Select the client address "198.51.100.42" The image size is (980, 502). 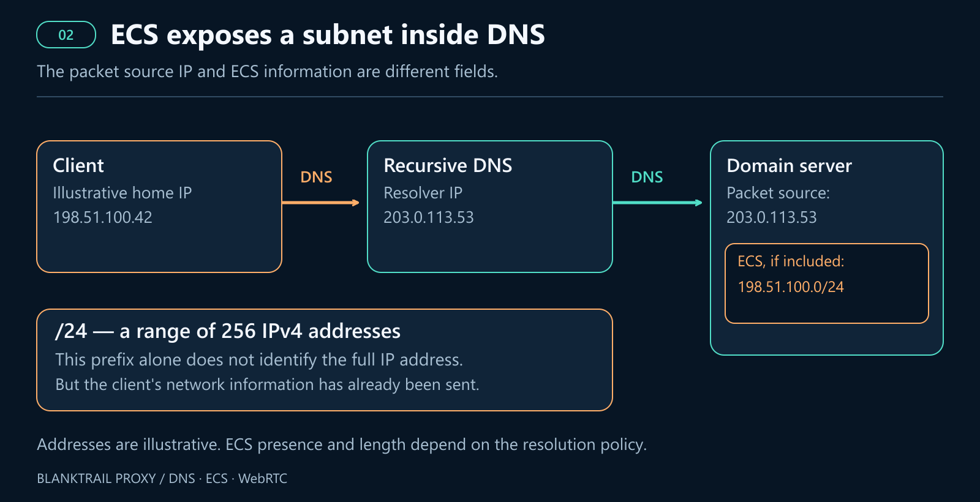point(103,217)
